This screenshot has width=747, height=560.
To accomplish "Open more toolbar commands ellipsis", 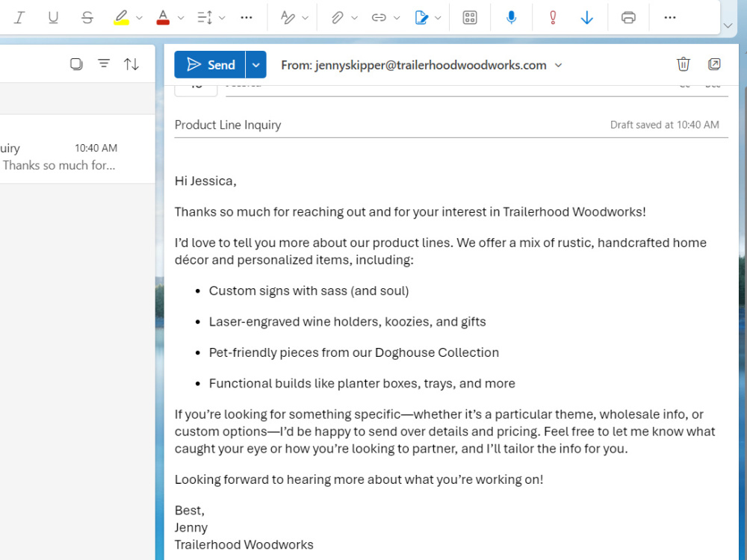I will pos(670,18).
